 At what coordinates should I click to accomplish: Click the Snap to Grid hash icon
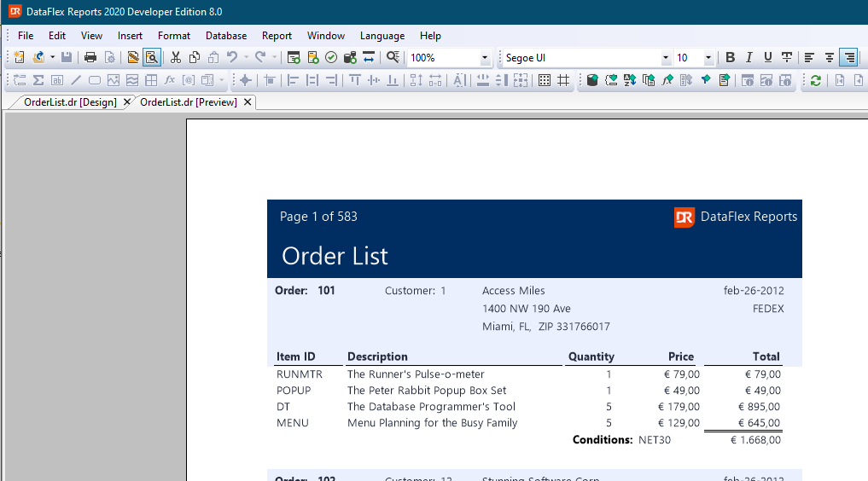click(x=563, y=81)
